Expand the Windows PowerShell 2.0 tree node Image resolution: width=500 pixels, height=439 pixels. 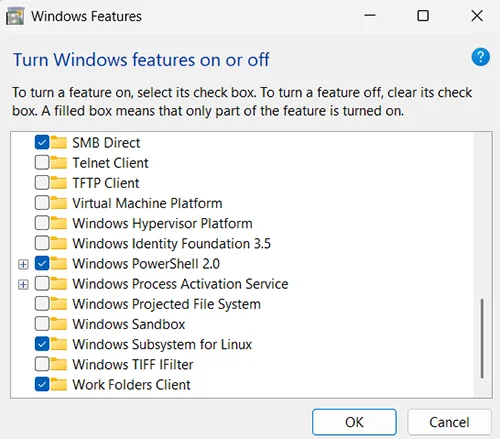pyautogui.click(x=23, y=264)
